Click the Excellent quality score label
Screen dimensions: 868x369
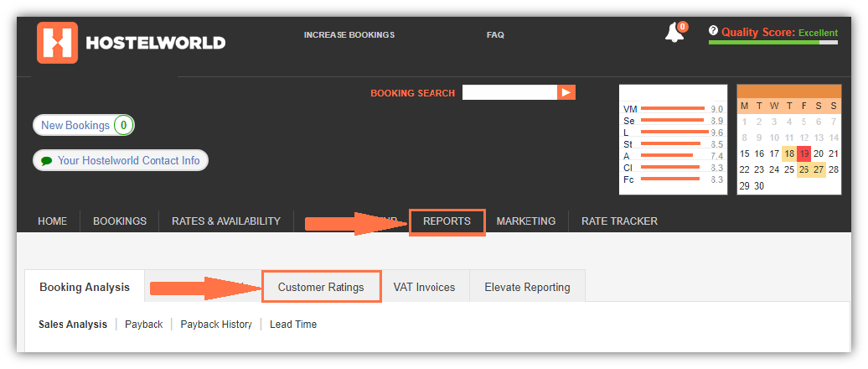819,33
